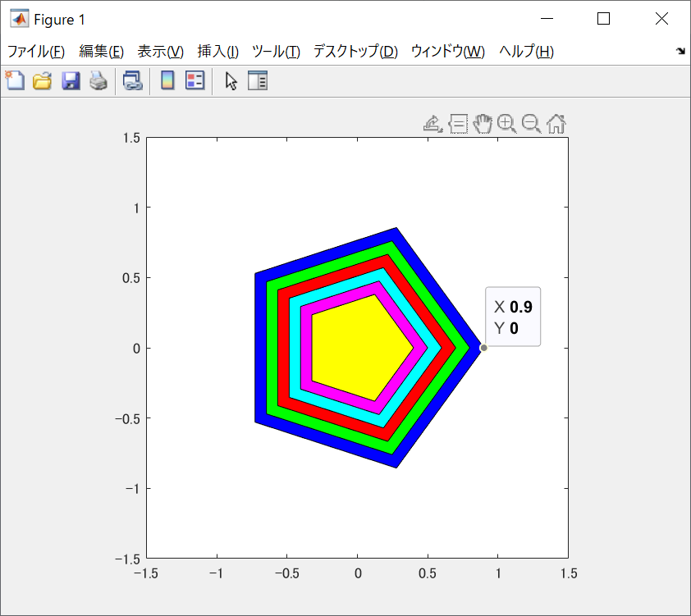
Task: Select the pan hand tool above the axes
Action: coord(483,124)
